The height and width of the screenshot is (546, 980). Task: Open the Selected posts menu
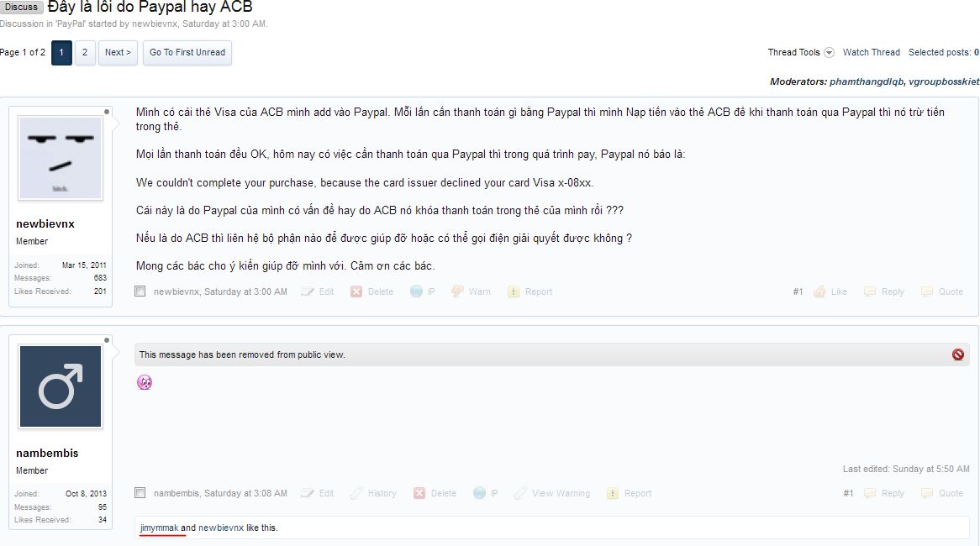coord(944,52)
